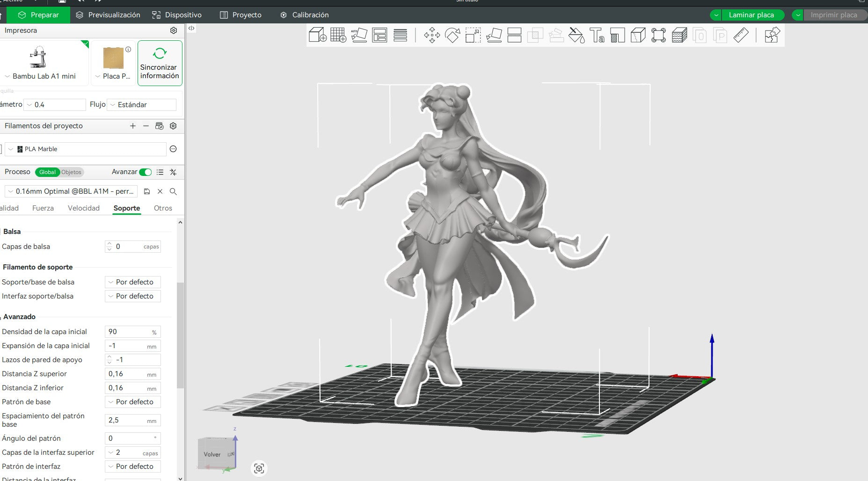868x481 pixels.
Task: Open the 0.16mm Optimal process preset dropdown
Action: (x=71, y=191)
